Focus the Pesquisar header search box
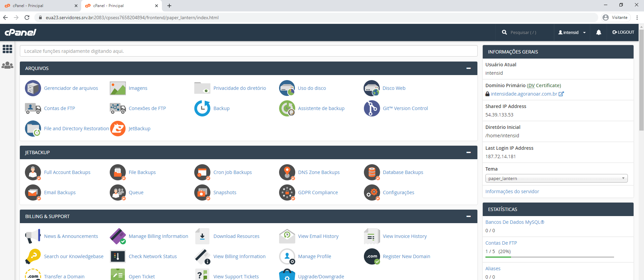 [524, 32]
